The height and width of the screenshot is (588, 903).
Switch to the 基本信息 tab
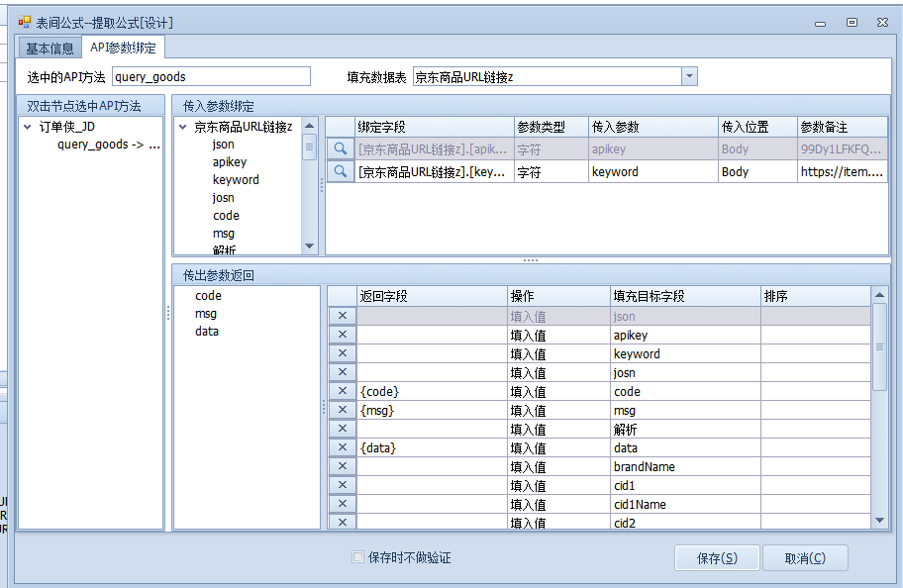[50, 49]
